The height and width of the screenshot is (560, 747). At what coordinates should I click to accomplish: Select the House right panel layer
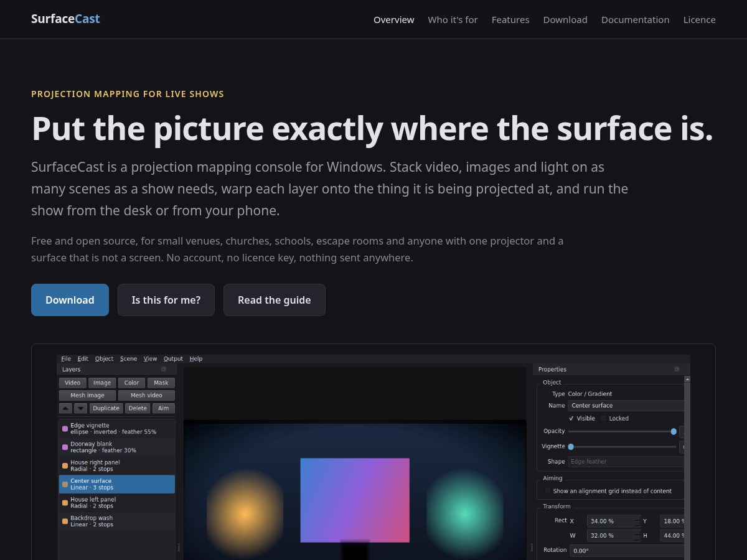pos(117,466)
